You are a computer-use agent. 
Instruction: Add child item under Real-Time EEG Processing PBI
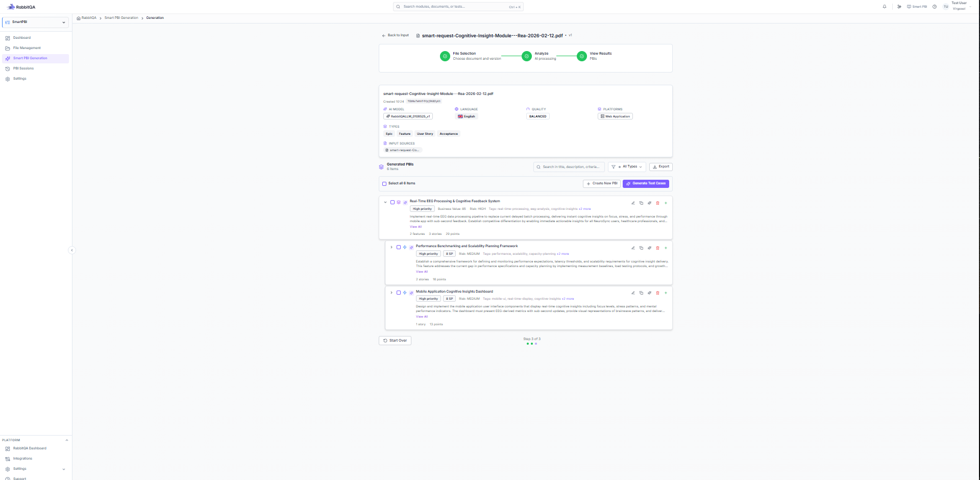click(666, 203)
